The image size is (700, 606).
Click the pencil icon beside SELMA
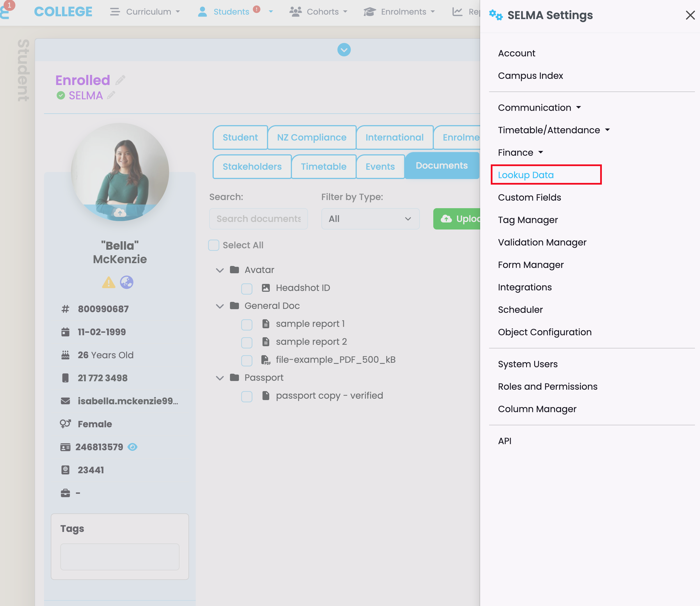tap(111, 95)
